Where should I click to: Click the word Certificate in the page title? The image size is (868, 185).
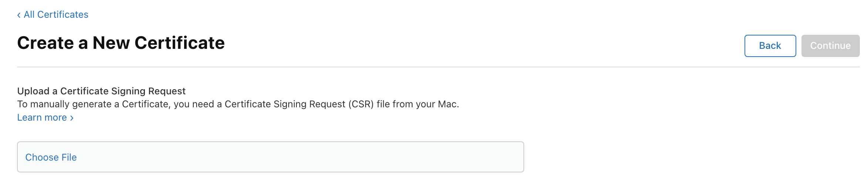click(180, 43)
